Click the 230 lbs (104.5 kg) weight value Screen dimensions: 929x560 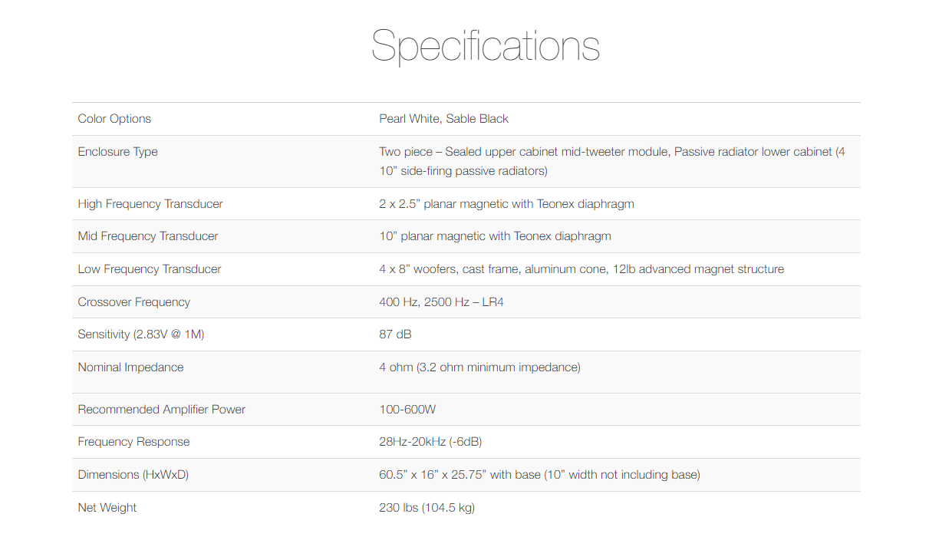point(427,508)
